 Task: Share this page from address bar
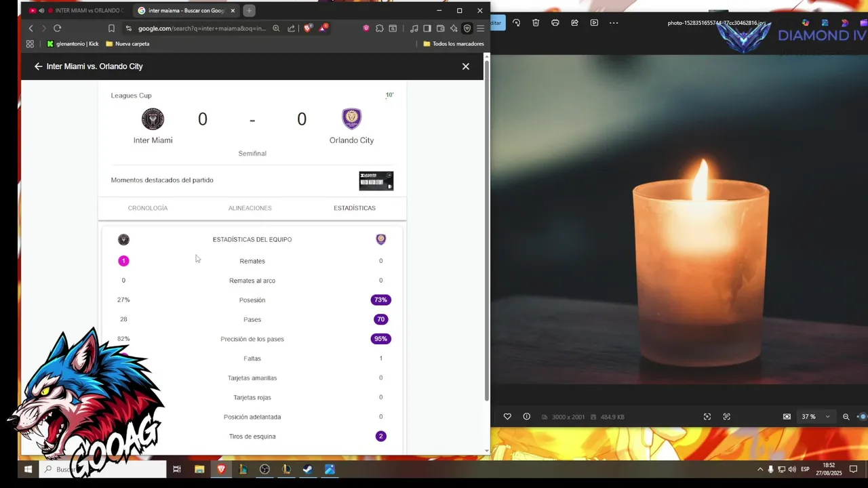pyautogui.click(x=292, y=28)
